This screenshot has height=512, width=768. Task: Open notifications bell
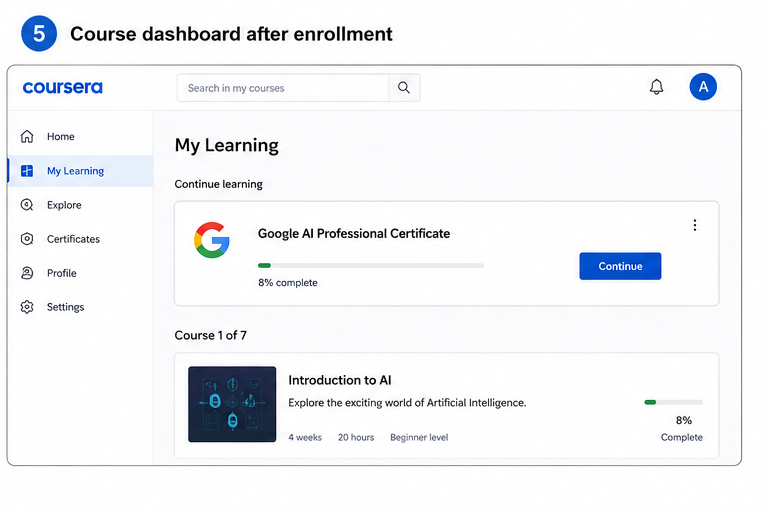(x=656, y=87)
